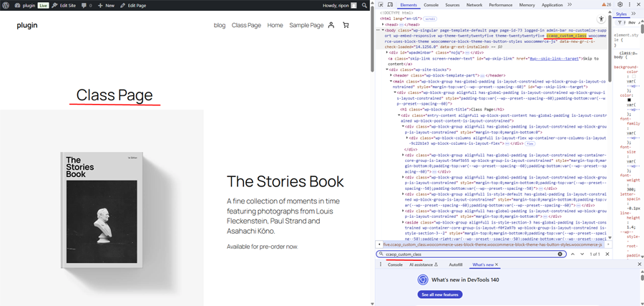Click the breadcrumb right scroll arrow
Image resolution: width=644 pixels, height=306 pixels.
click(x=607, y=244)
